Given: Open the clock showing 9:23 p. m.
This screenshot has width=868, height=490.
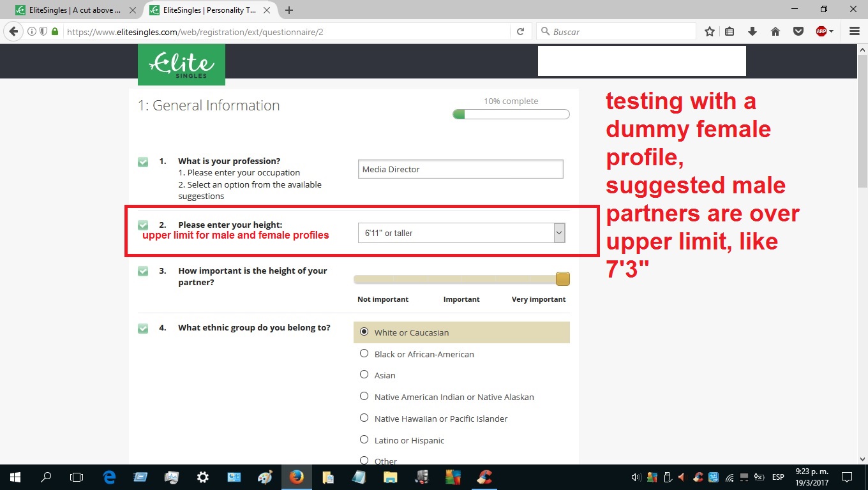Looking at the screenshot, I should tap(812, 477).
